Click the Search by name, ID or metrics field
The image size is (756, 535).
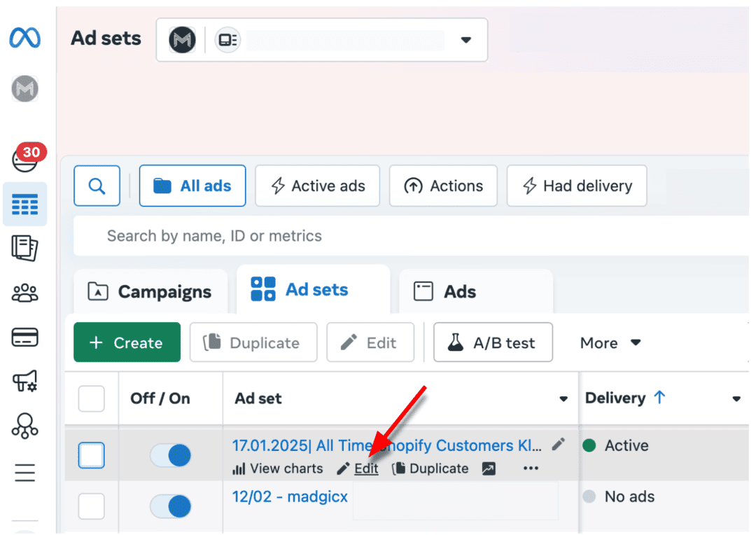click(411, 236)
